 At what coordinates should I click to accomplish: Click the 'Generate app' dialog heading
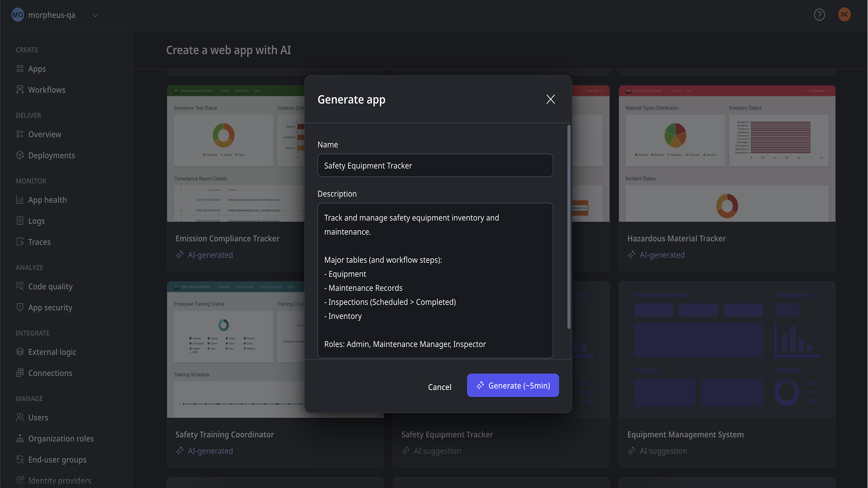point(352,99)
